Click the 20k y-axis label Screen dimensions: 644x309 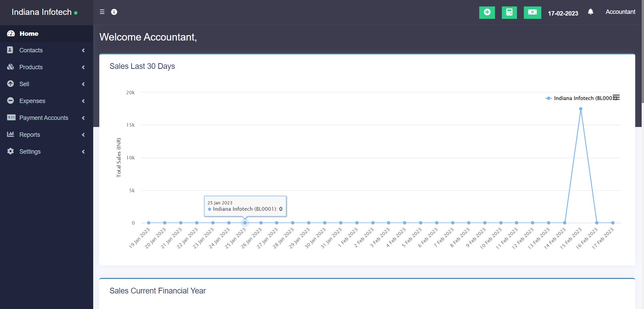130,93
